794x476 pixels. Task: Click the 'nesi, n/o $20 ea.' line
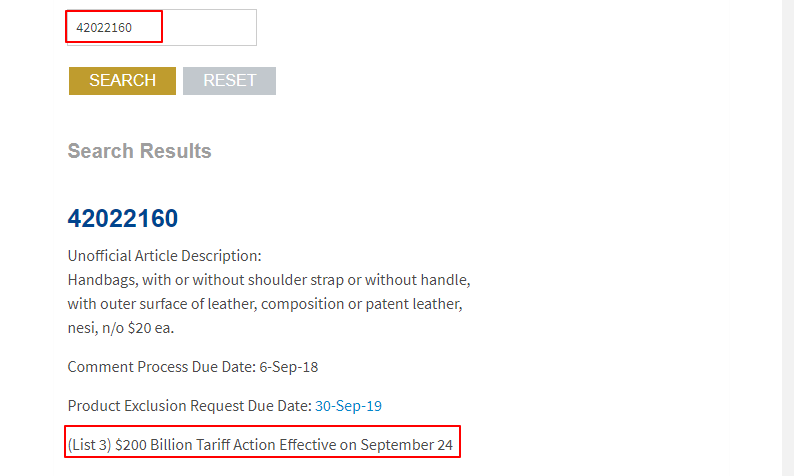pos(124,327)
